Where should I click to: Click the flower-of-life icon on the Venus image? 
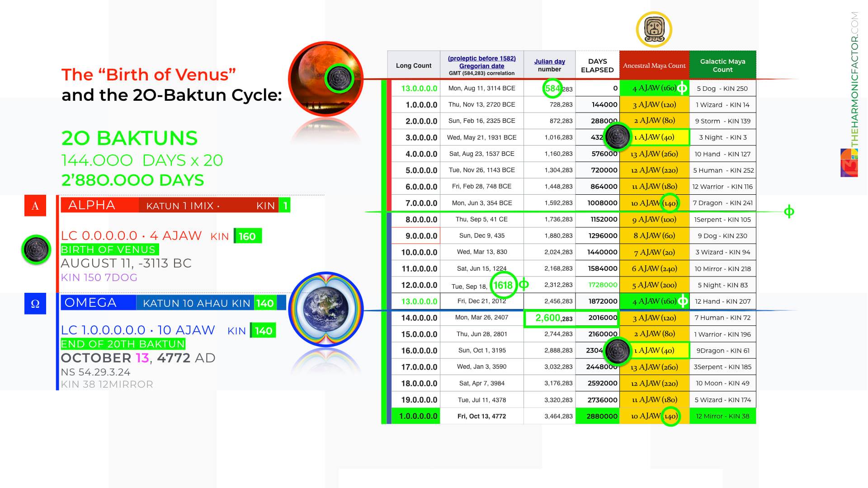click(339, 78)
